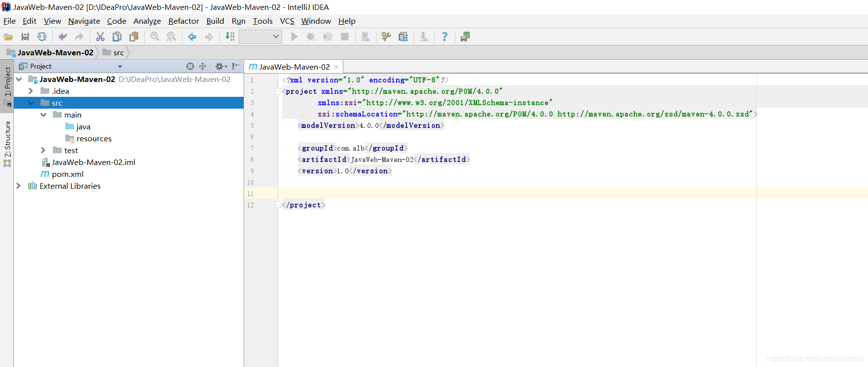Click the Synchronize refresh icon
The width and height of the screenshot is (868, 367).
click(x=42, y=37)
